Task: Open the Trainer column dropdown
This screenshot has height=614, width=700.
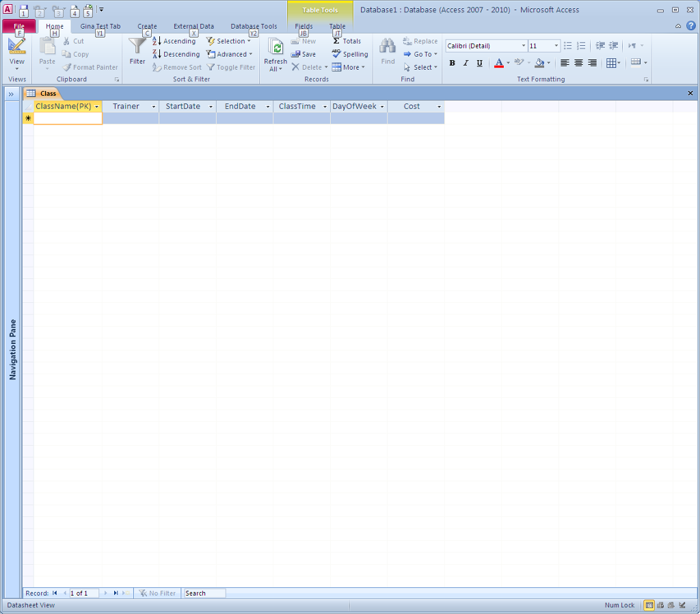Action: click(153, 107)
